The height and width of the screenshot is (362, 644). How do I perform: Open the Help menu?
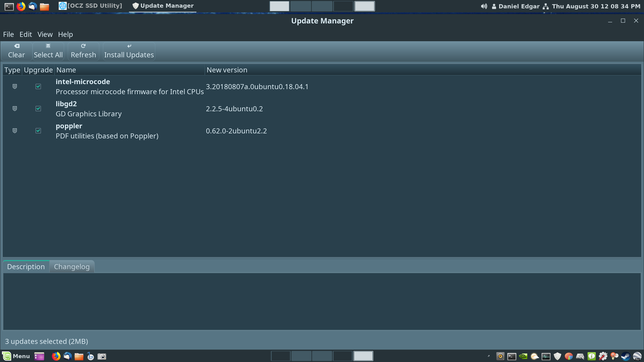(x=66, y=34)
